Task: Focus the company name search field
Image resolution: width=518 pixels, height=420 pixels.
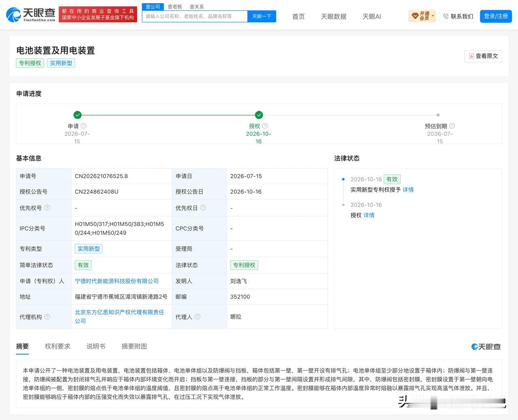Action: [x=195, y=16]
